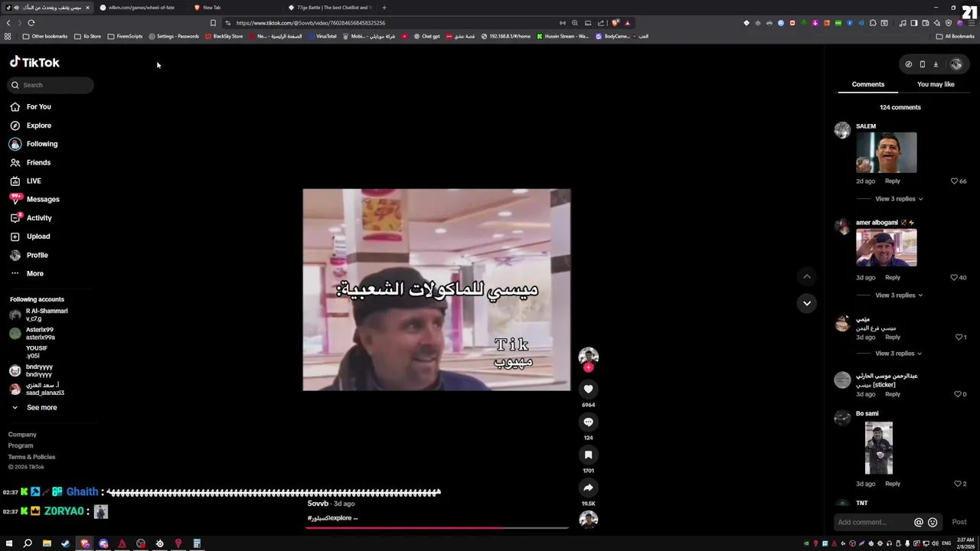
Task: Follow creator via red plus badge
Action: pos(588,367)
